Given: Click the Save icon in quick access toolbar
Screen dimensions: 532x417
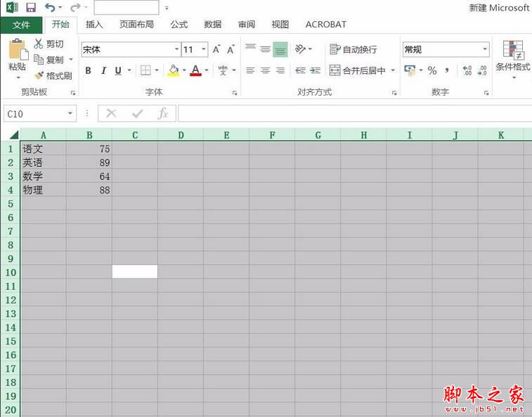Looking at the screenshot, I should coord(31,8).
